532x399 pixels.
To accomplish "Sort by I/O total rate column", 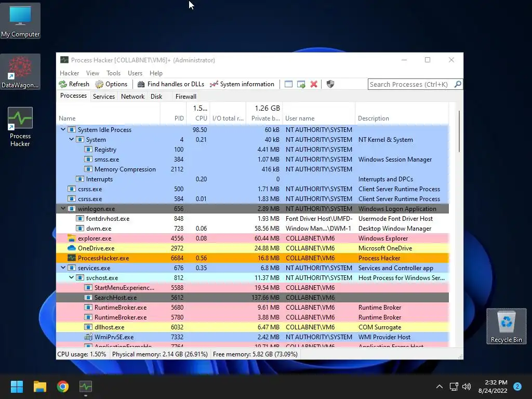I will click(228, 114).
